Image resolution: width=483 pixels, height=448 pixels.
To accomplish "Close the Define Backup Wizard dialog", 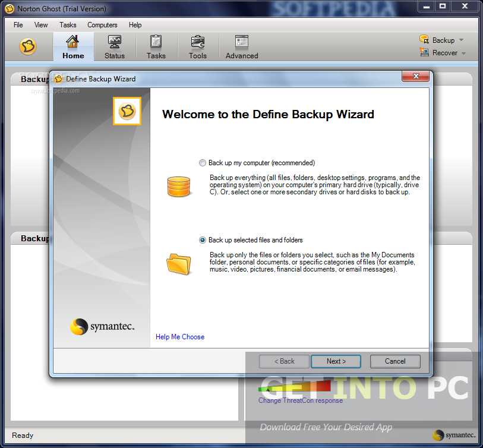I will click(415, 76).
